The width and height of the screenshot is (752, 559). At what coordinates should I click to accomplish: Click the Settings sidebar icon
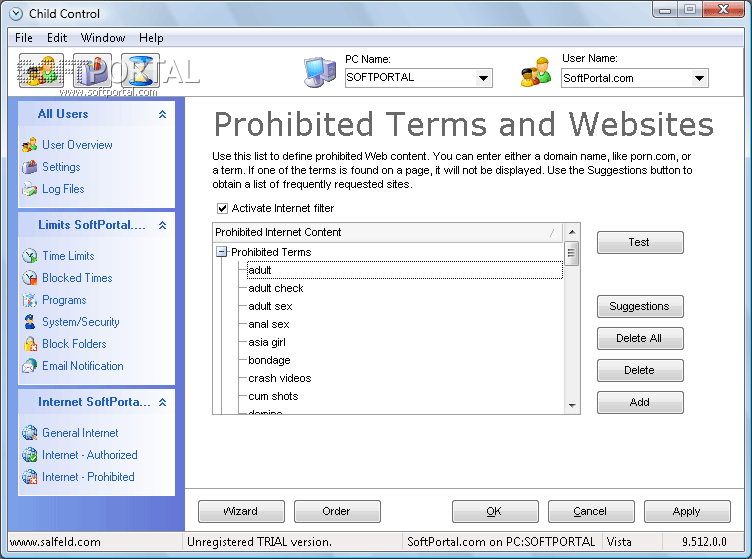pyautogui.click(x=30, y=167)
